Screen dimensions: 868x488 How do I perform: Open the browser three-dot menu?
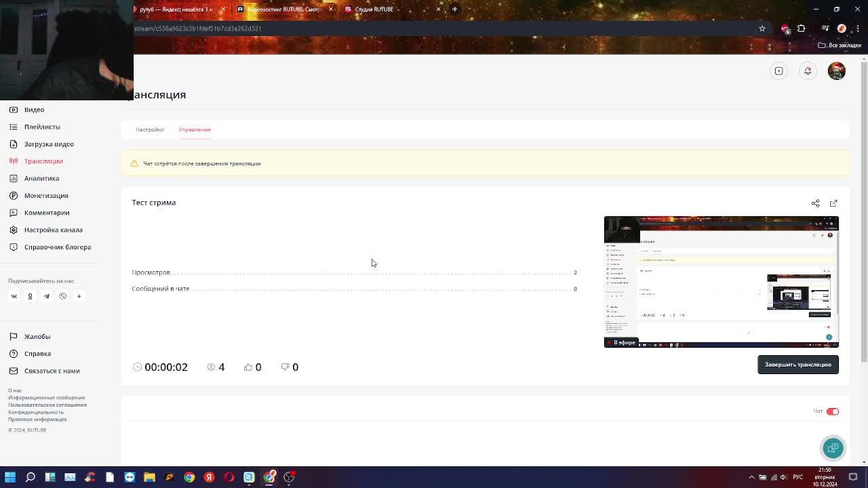pos(857,28)
